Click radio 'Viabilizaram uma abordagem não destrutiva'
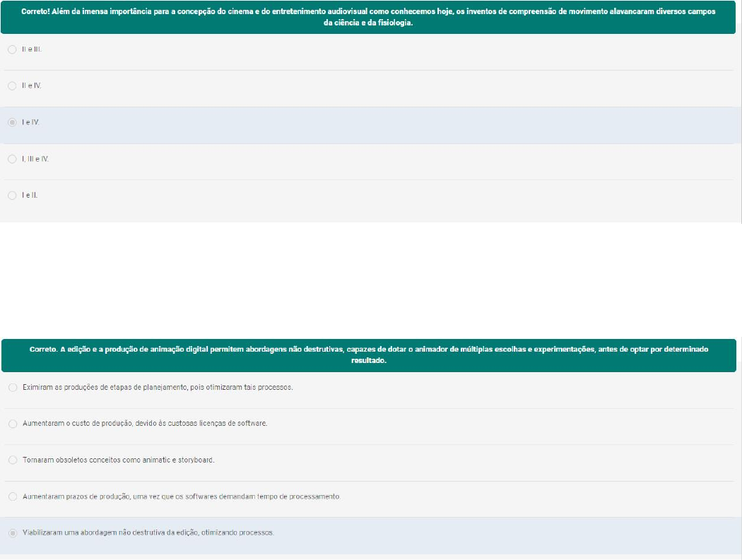742x560 pixels. (12, 532)
